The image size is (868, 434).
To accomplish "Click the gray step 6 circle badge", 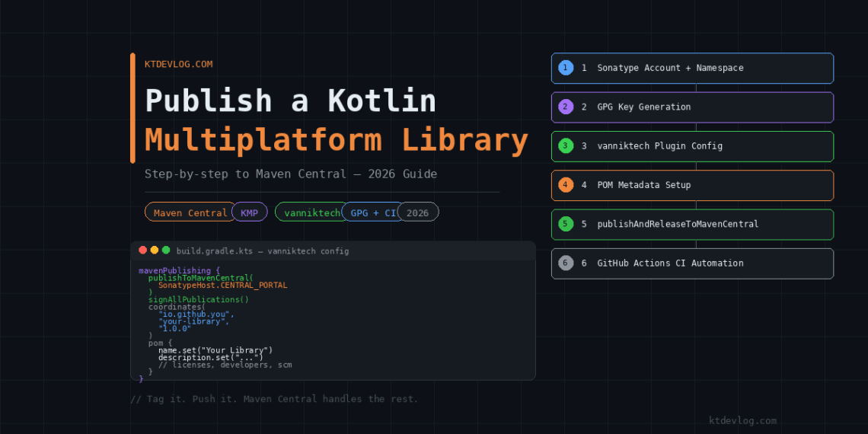I will (x=565, y=263).
